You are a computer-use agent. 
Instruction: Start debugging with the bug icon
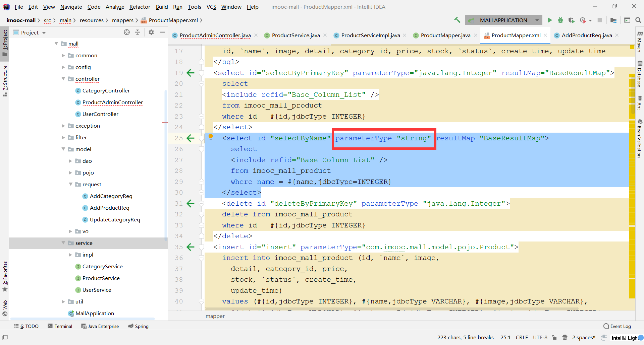pos(560,20)
